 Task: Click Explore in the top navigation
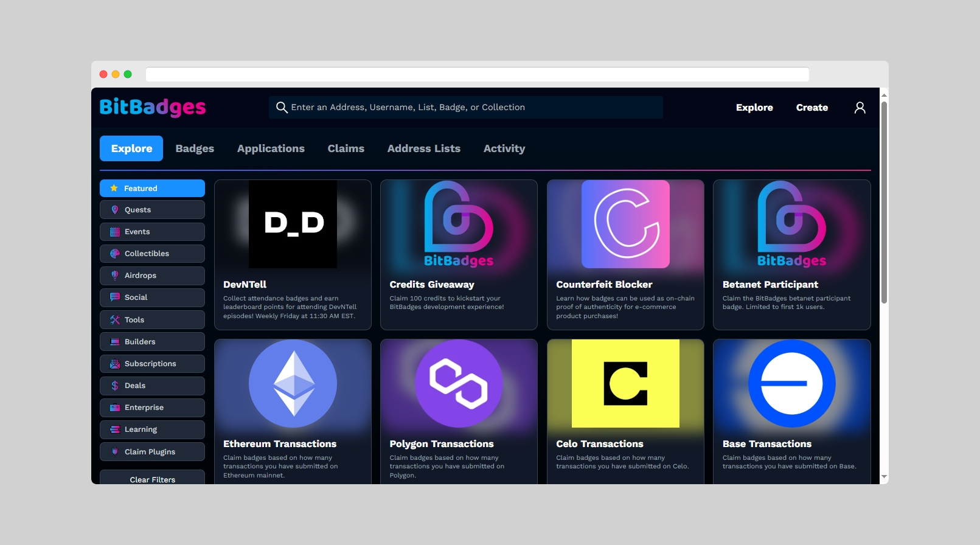click(754, 108)
